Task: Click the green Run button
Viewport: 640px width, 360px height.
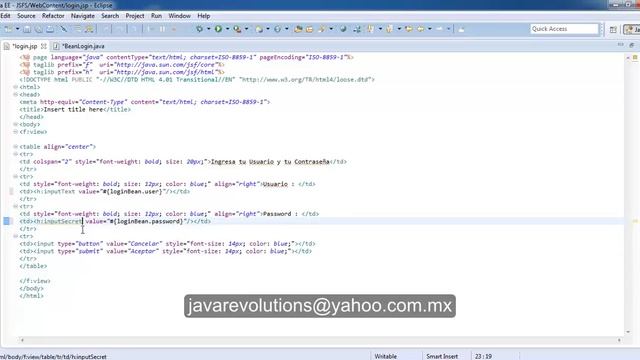Action: (x=218, y=29)
